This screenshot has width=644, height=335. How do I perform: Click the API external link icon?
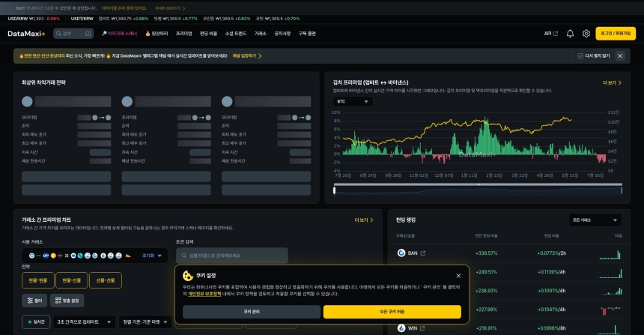coord(556,34)
